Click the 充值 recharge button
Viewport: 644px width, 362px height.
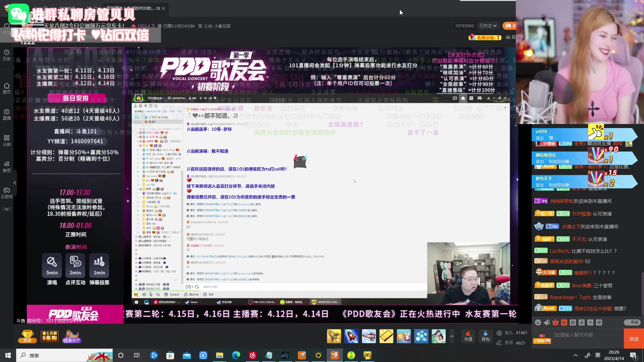[x=468, y=336]
